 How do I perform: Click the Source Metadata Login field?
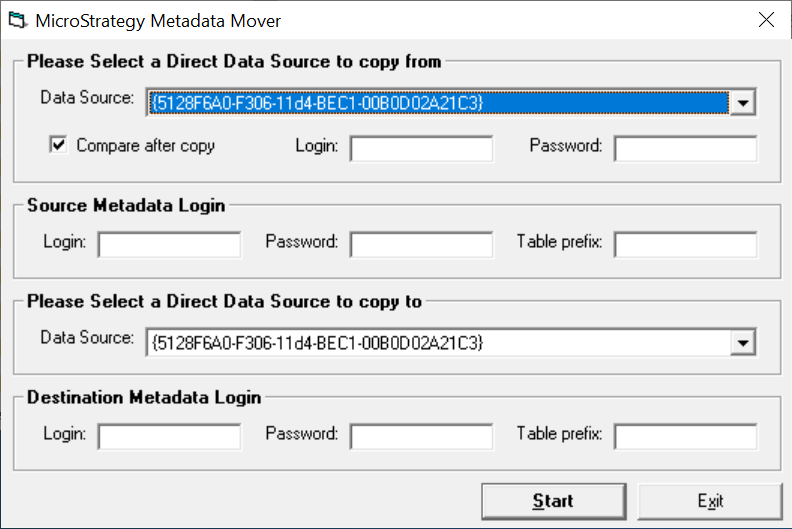[169, 245]
